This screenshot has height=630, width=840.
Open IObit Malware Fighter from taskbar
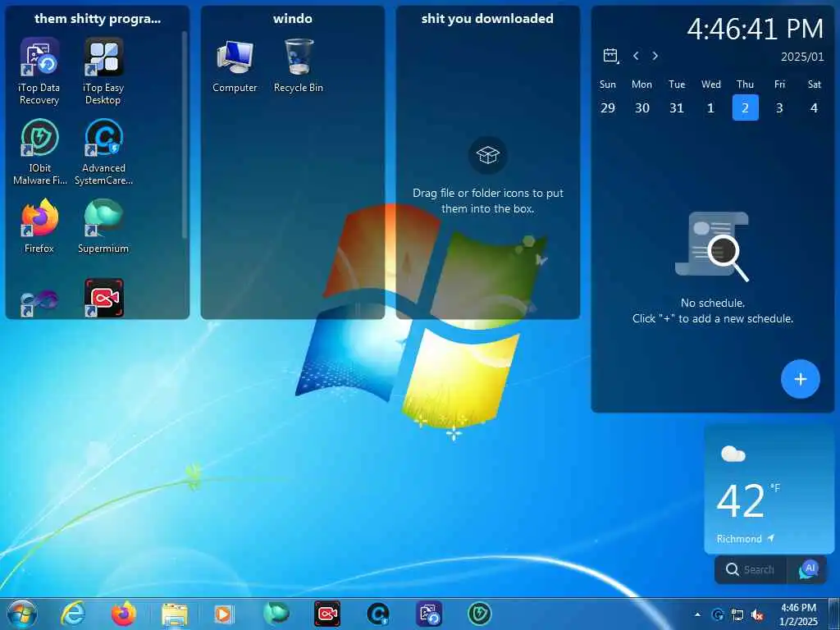[479, 614]
